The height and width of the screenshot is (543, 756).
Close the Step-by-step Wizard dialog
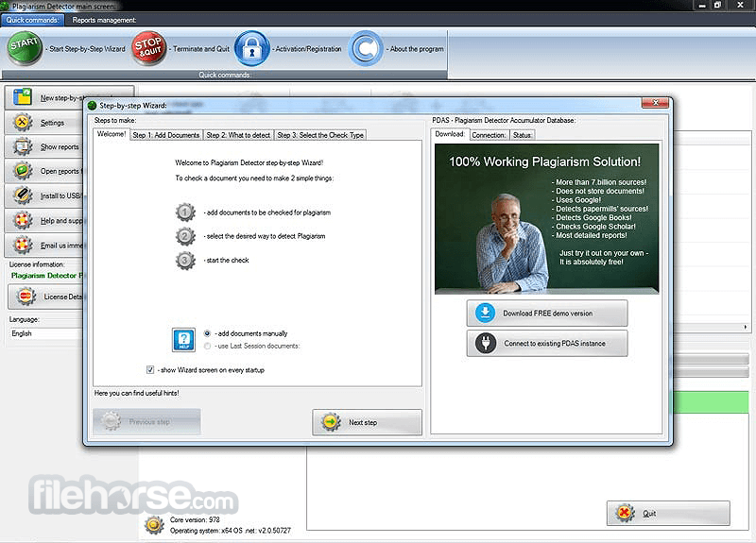(655, 103)
